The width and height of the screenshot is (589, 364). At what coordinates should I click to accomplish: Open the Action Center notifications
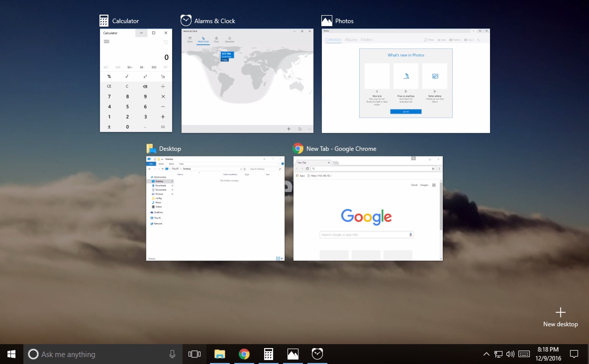point(574,354)
